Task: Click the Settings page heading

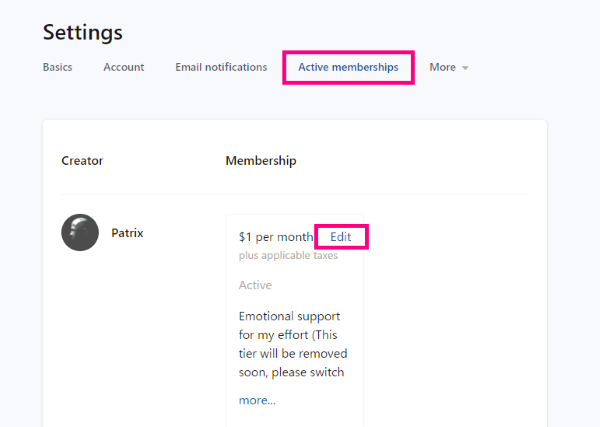Action: pos(83,33)
